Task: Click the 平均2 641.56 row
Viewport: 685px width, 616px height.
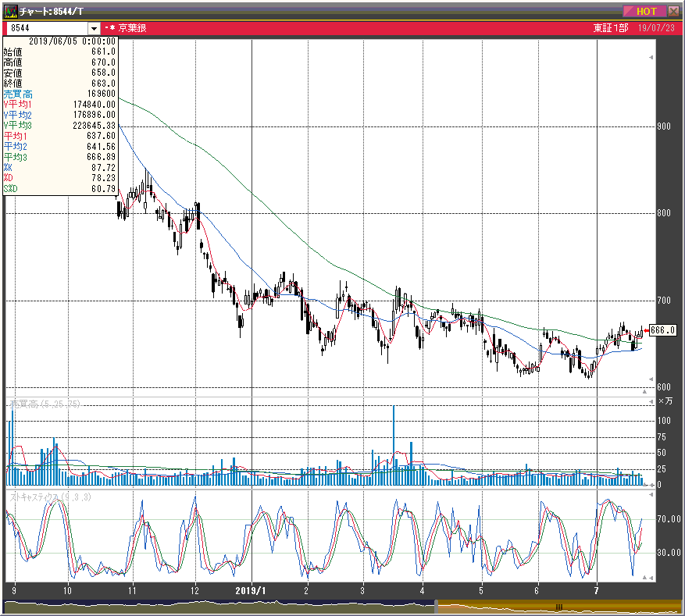Action: (x=60, y=146)
